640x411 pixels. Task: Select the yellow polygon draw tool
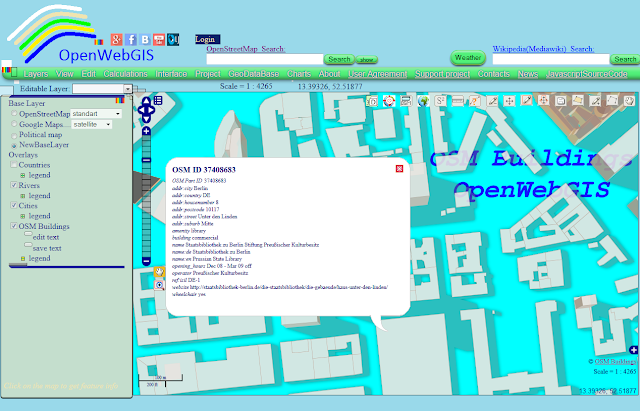tap(578, 100)
